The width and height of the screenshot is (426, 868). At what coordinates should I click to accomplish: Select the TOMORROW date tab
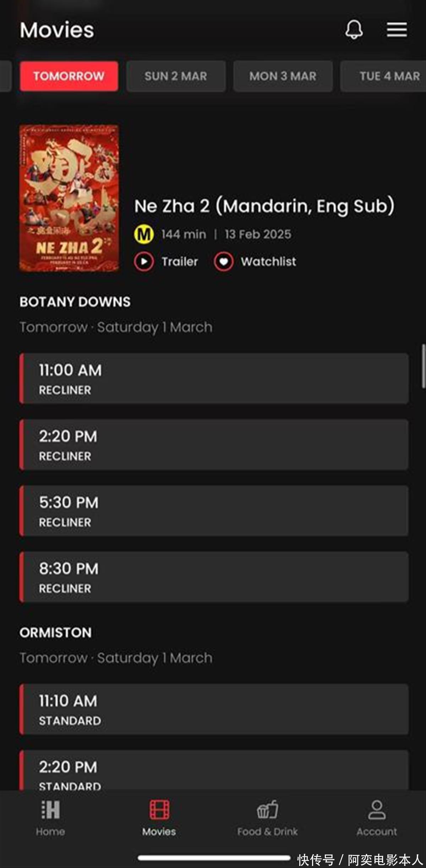[69, 76]
